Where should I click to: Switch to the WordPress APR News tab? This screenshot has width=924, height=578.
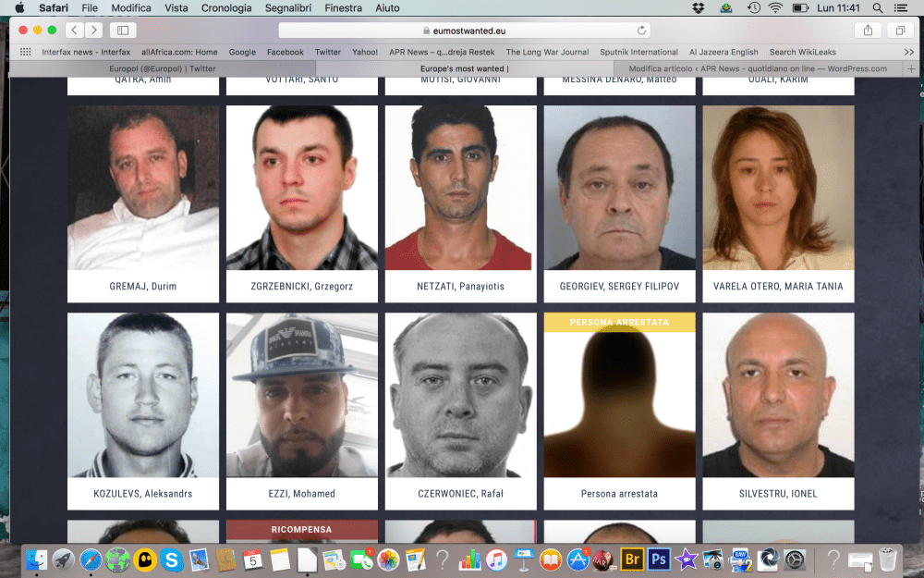click(x=758, y=68)
